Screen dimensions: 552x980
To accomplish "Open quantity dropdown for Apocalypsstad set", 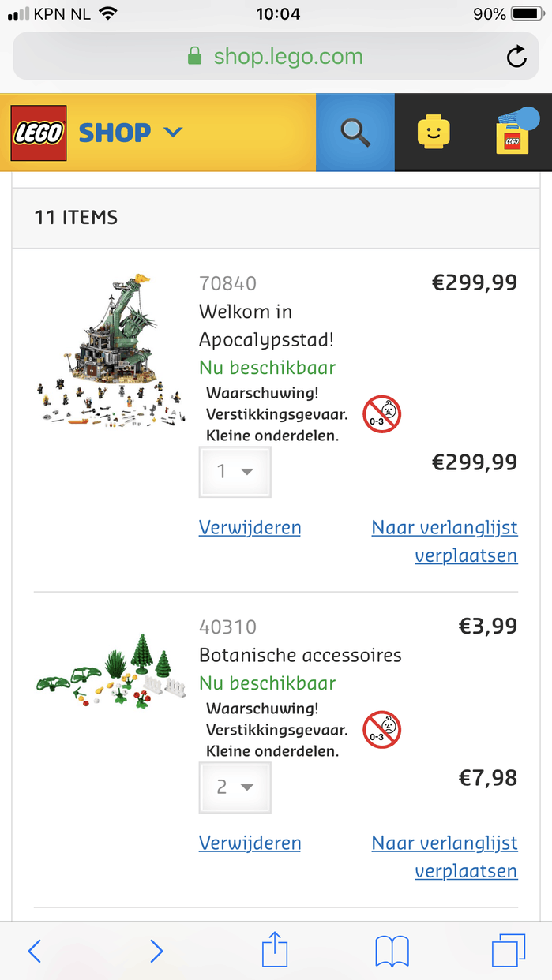I will point(235,472).
